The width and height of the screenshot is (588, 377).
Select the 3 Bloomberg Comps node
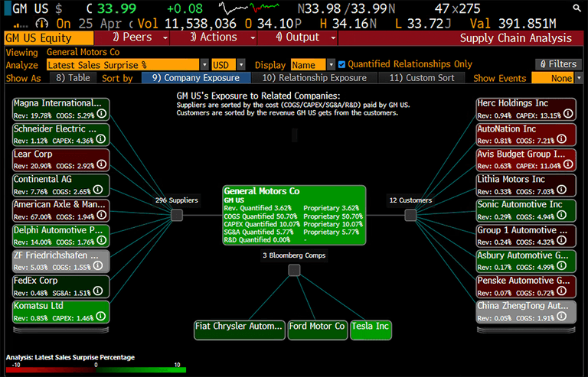295,270
